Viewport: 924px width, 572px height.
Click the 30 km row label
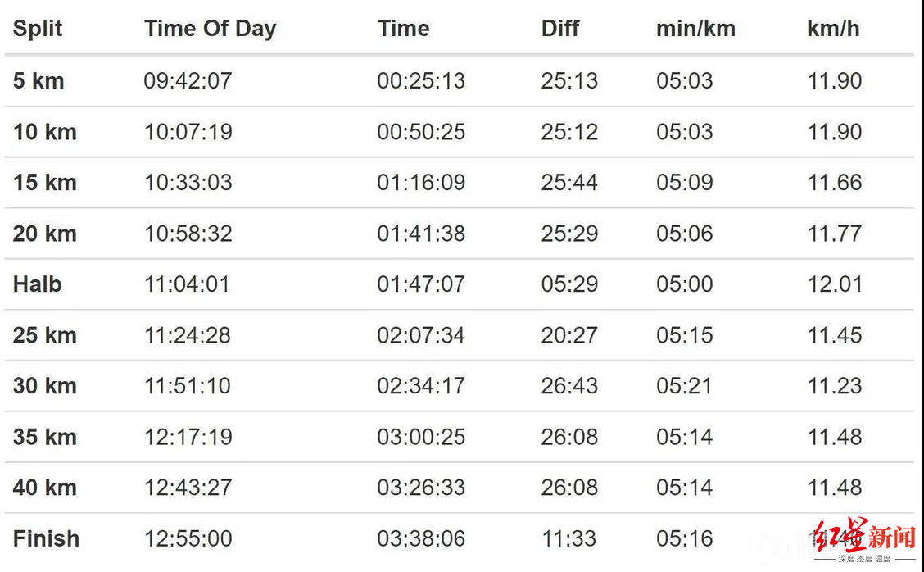45,386
